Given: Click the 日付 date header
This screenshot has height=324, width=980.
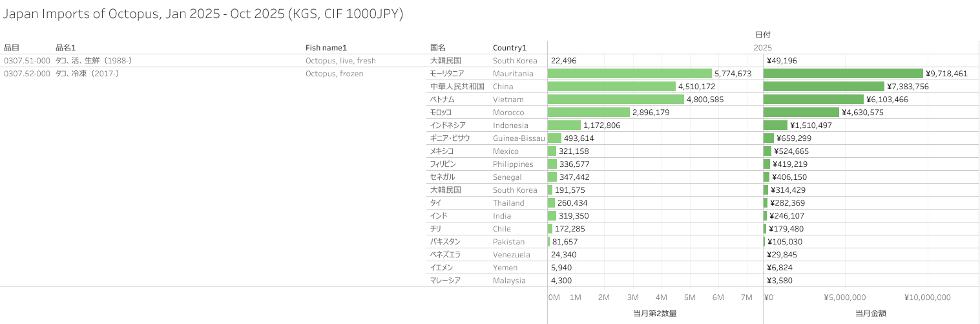Looking at the screenshot, I should click(x=762, y=34).
